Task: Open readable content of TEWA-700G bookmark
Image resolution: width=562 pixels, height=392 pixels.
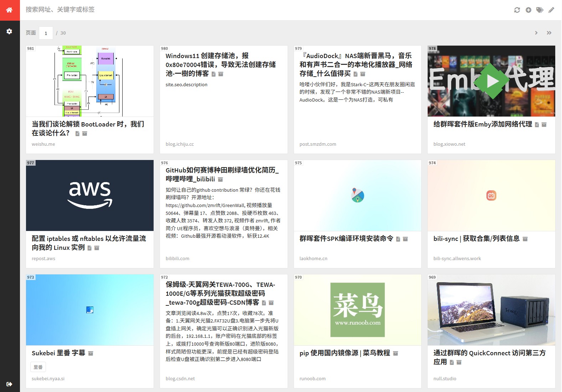Action: (x=264, y=303)
